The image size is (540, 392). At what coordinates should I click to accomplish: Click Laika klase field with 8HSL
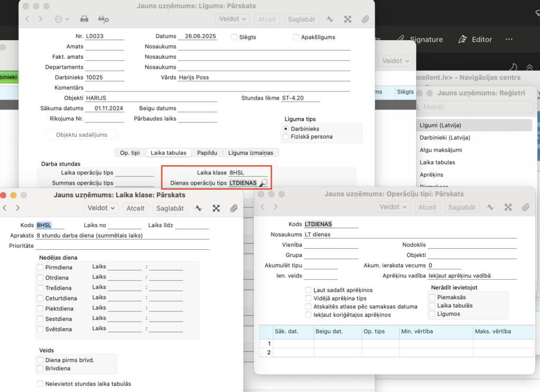[248, 172]
